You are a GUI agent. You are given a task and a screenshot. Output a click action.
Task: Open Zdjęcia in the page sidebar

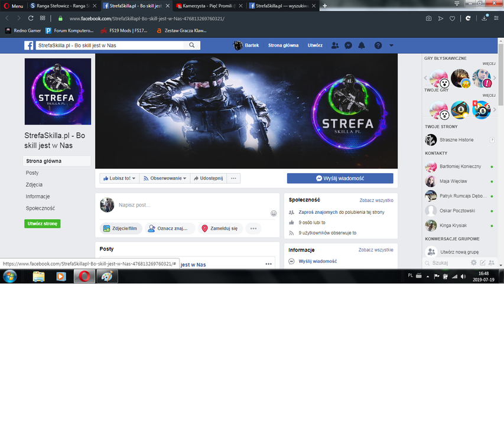34,185
